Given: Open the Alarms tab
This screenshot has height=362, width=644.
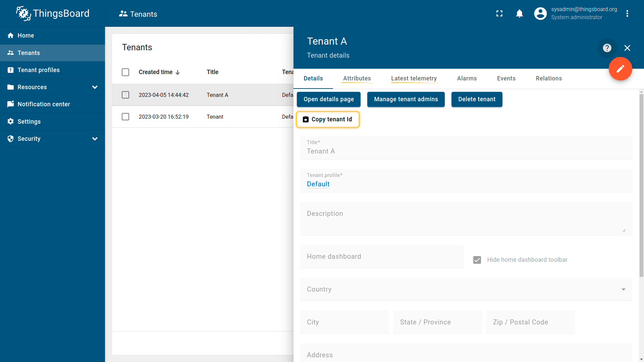Looking at the screenshot, I should point(467,78).
